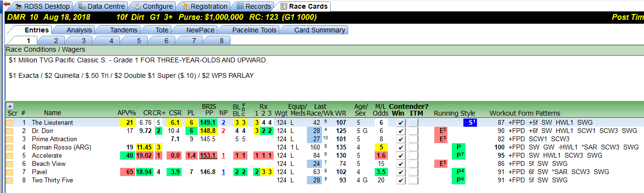644x193 pixels.
Task: Click Accelerate's underlined NP value link
Action: (223, 156)
